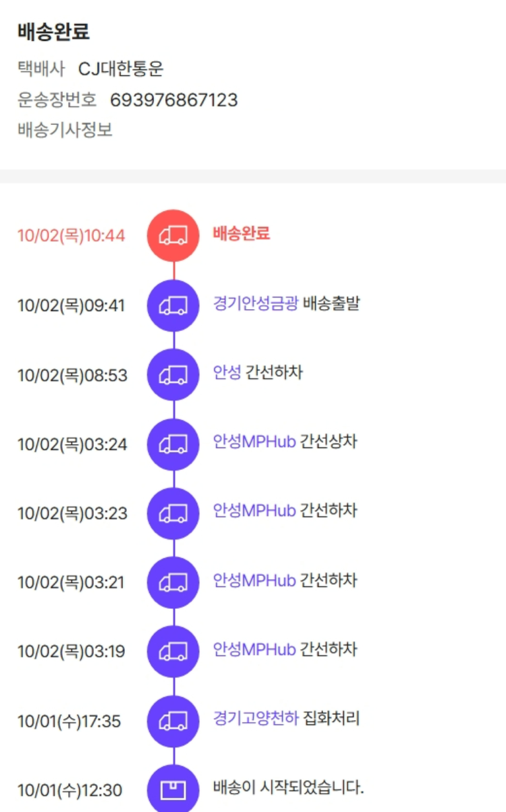The height and width of the screenshot is (812, 506).
Task: Open the 경기고양천하 location link
Action: 256,718
